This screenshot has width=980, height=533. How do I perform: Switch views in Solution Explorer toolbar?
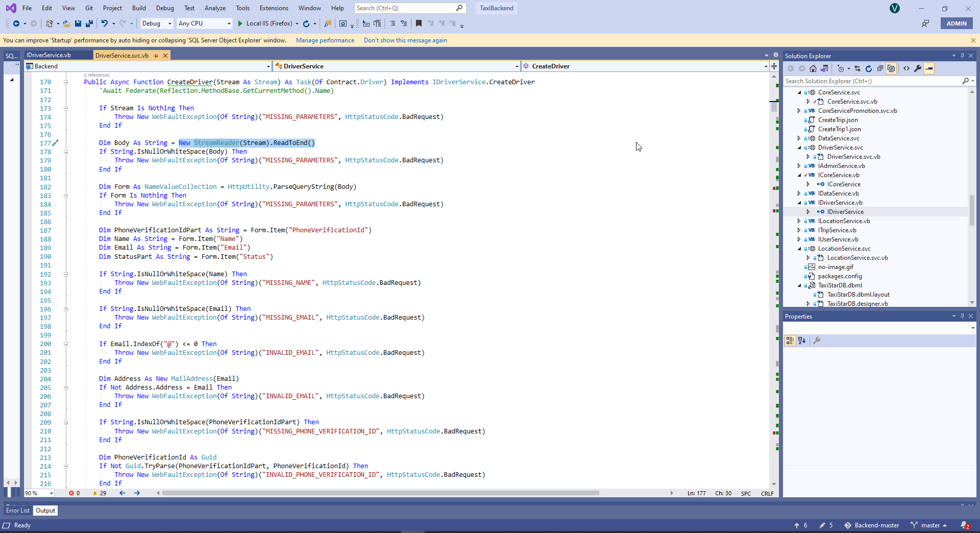coord(824,68)
